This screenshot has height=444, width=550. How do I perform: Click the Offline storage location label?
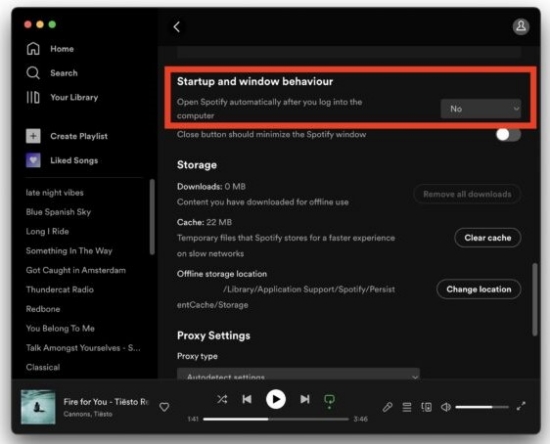222,274
